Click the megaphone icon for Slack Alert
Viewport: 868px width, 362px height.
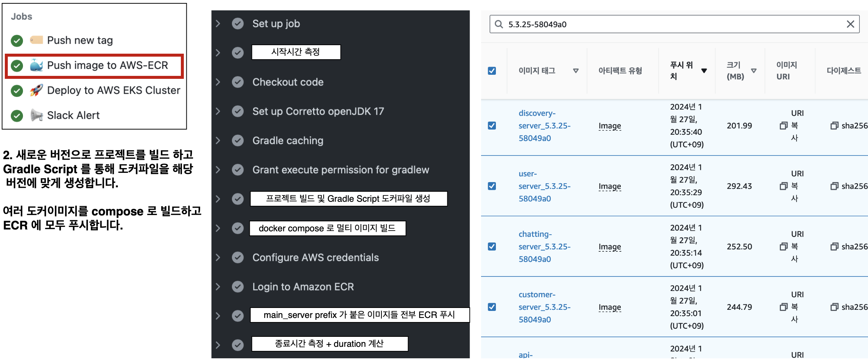[36, 115]
